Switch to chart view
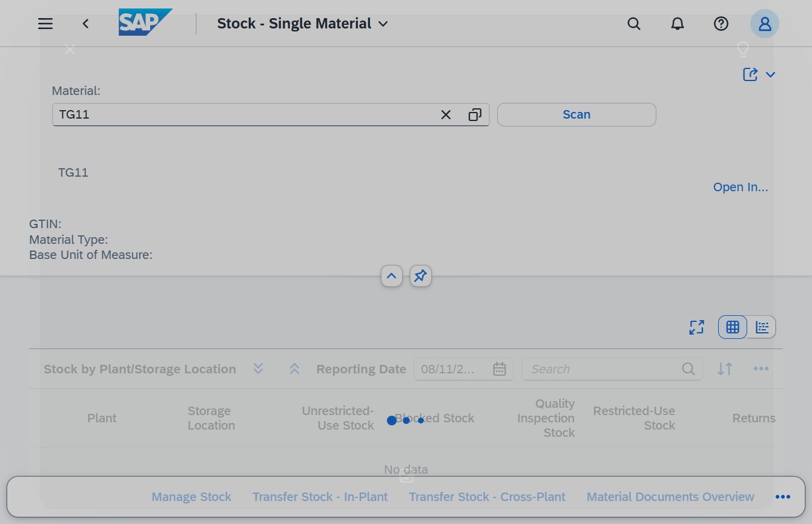Image resolution: width=812 pixels, height=524 pixels. [762, 327]
